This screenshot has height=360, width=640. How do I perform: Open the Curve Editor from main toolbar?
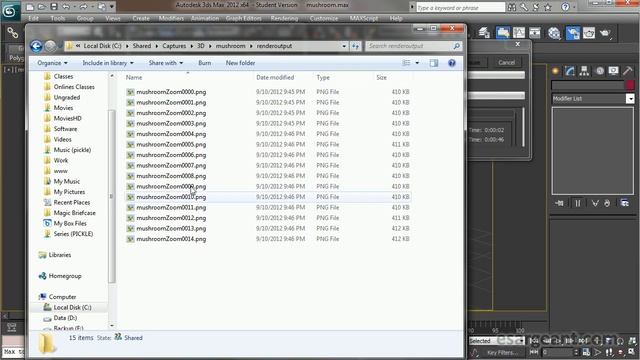pos(519,33)
